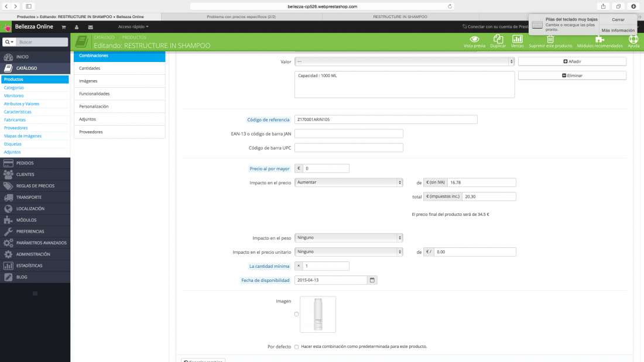Select the Adjuntos product tab
644x362 pixels.
click(119, 119)
